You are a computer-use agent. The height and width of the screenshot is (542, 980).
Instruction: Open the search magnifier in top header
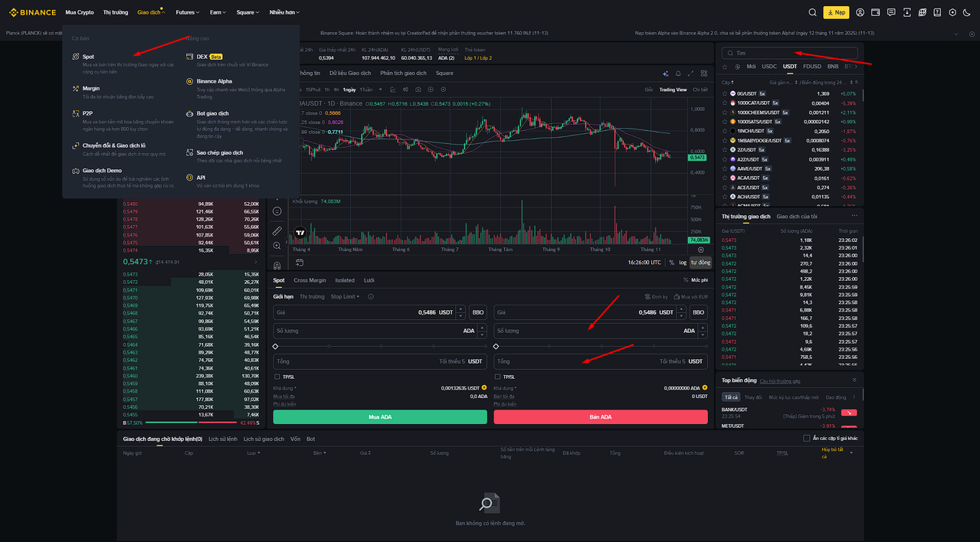[812, 12]
